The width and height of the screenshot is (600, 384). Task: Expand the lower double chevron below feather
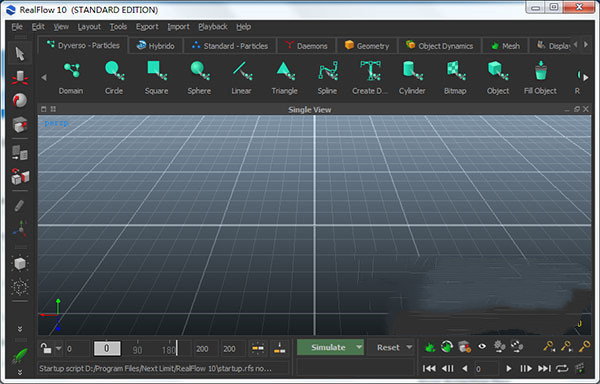pos(20,372)
